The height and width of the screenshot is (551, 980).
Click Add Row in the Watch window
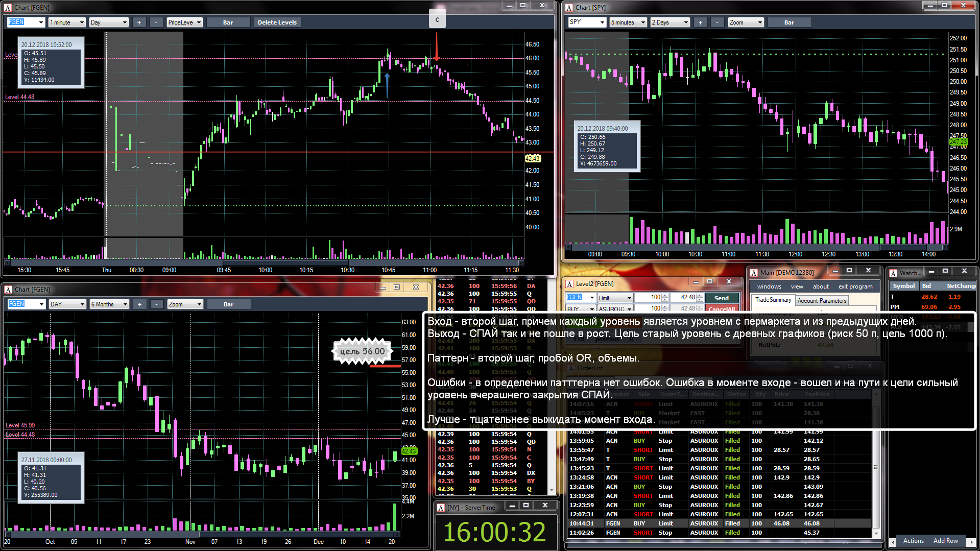(945, 541)
